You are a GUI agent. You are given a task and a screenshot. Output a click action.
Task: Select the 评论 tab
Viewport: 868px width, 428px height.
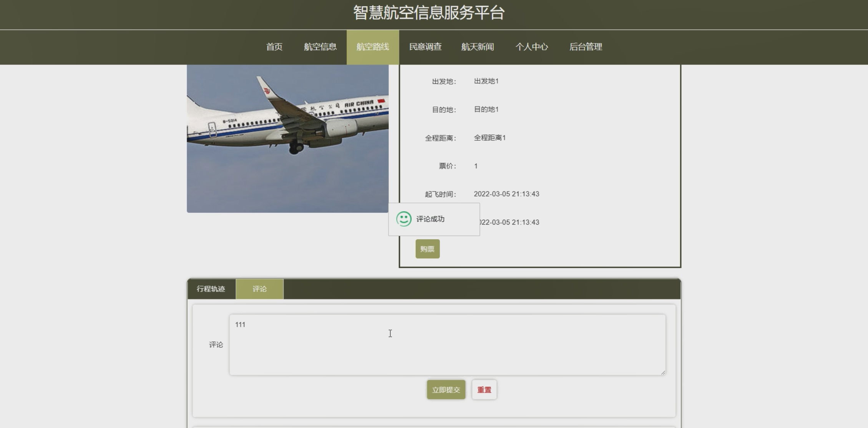[x=260, y=289]
